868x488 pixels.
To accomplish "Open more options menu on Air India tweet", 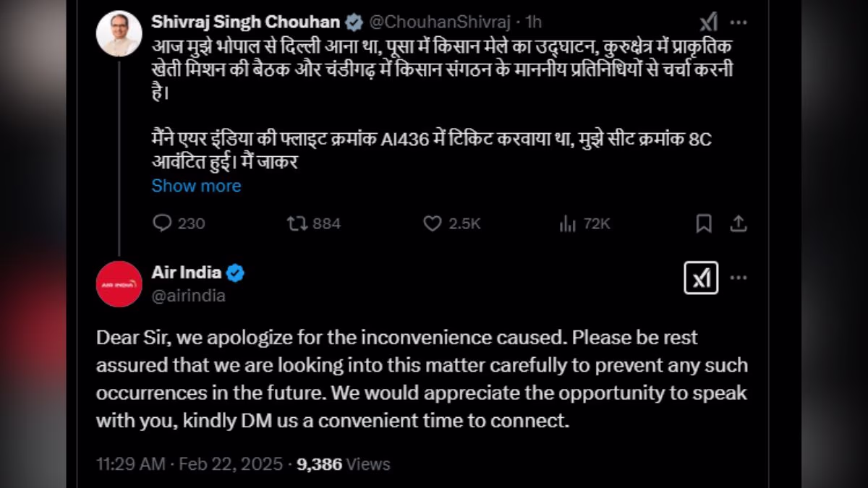I will (739, 278).
